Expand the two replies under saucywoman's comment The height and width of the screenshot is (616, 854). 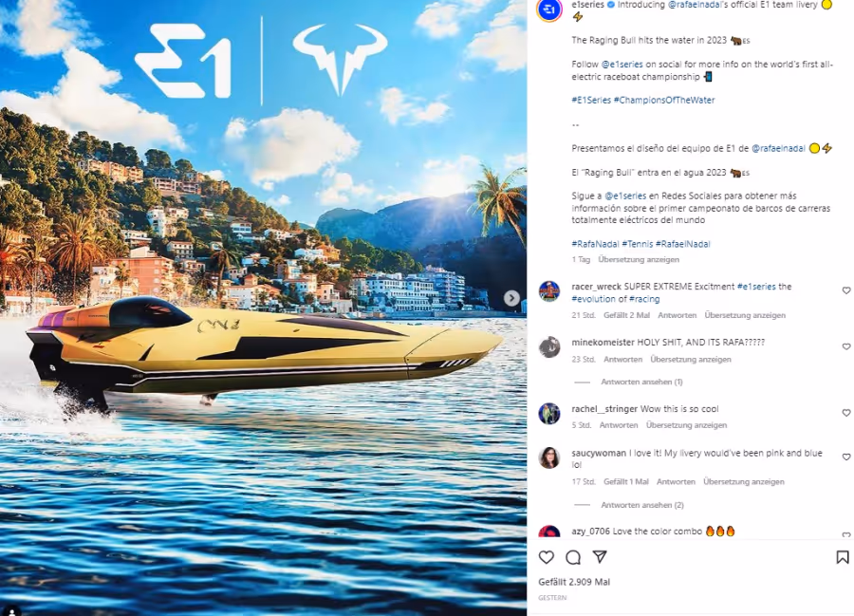point(642,505)
